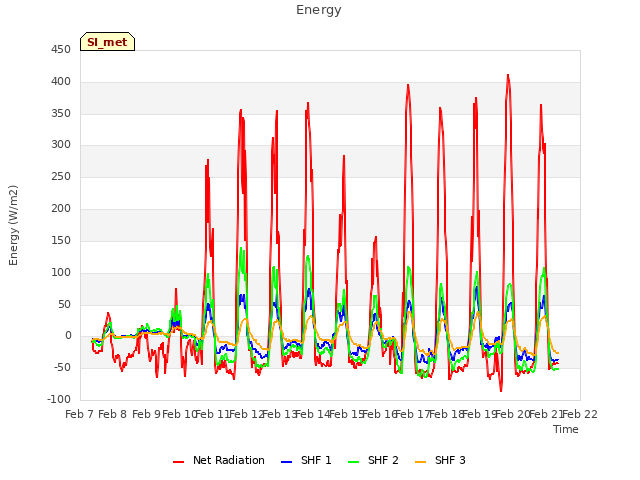640x480 pixels.
Task: Toggle SHF 3 series in legend
Action: coord(440,460)
